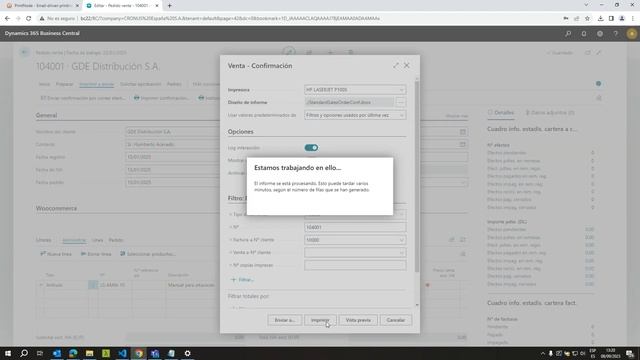This screenshot has height=360, width=640.
Task: Click the General section heading
Action: tap(47, 116)
